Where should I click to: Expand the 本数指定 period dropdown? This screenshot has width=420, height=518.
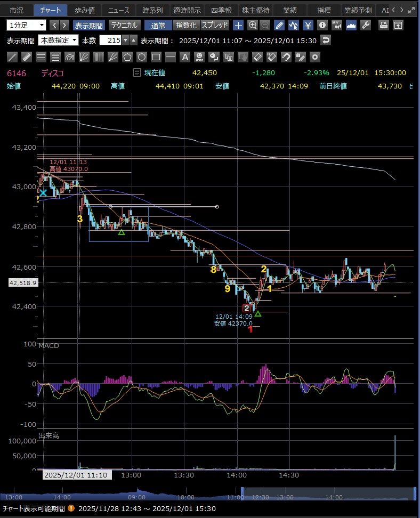[59, 40]
